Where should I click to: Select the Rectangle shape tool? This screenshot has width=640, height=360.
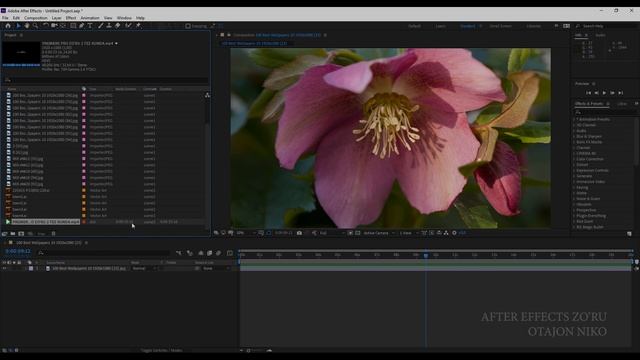click(x=73, y=25)
